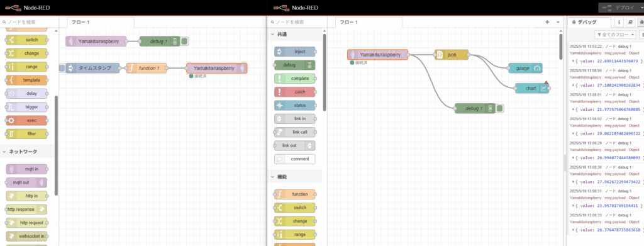
Task: Add a new flow with plus button
Action: pyautogui.click(x=547, y=22)
